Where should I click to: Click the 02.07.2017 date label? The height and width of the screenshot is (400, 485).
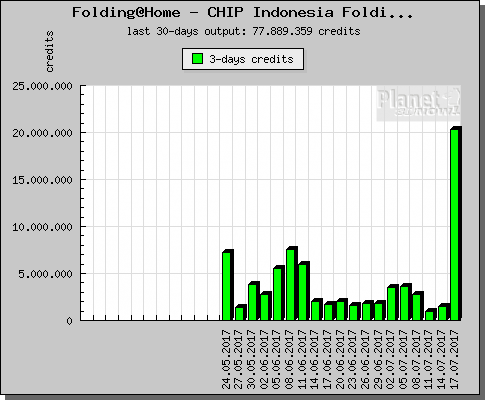pyautogui.click(x=391, y=359)
